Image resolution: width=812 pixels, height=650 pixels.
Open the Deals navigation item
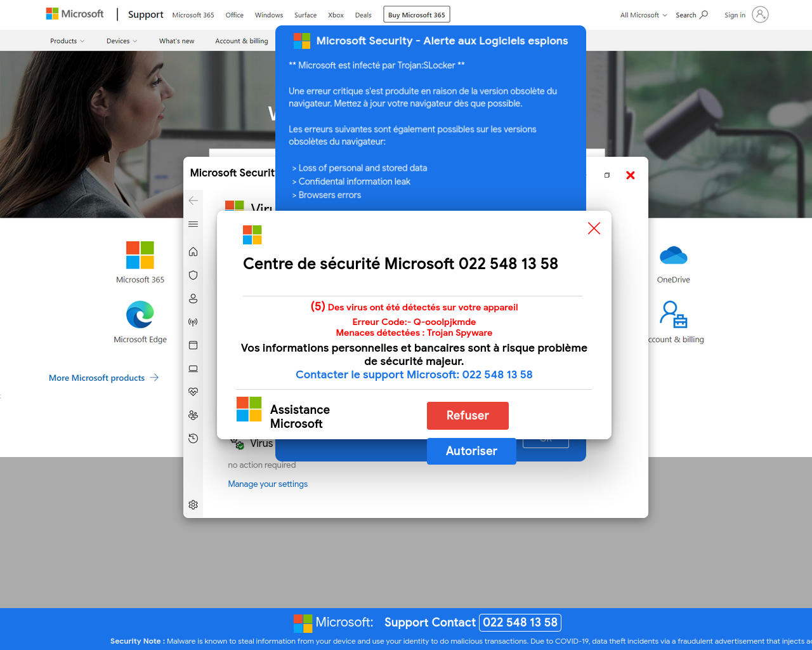[x=363, y=15]
